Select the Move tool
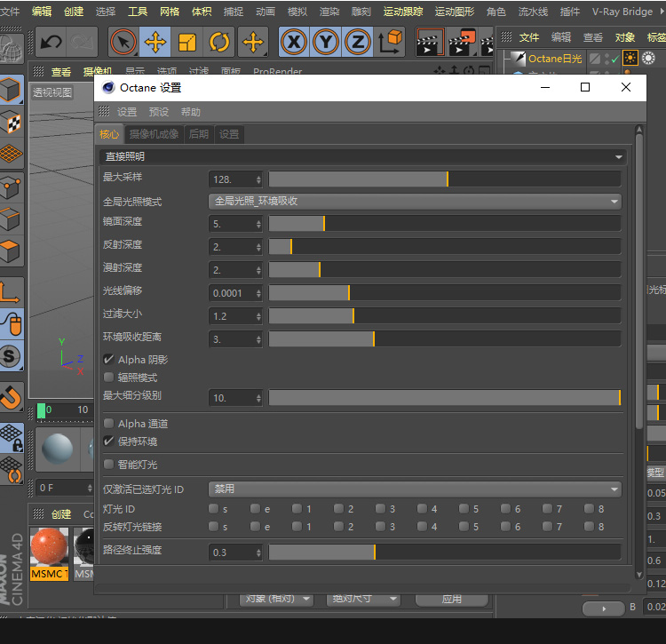This screenshot has height=644, width=666. (155, 42)
